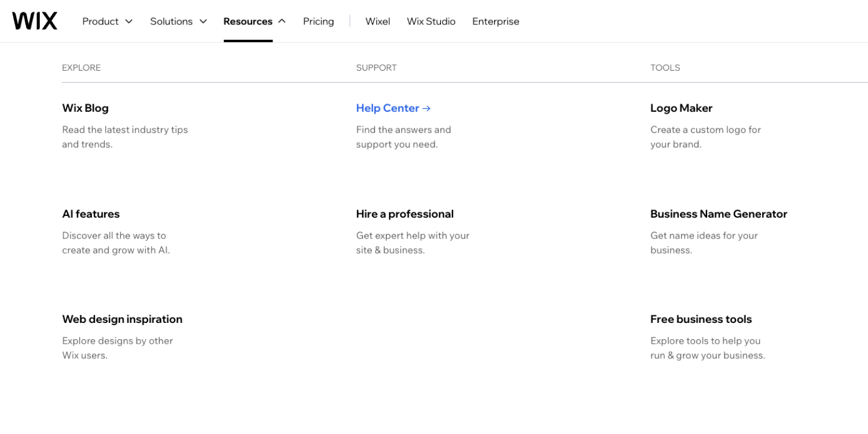
Task: Click 'Discover all the ways to' description
Action: click(x=114, y=236)
